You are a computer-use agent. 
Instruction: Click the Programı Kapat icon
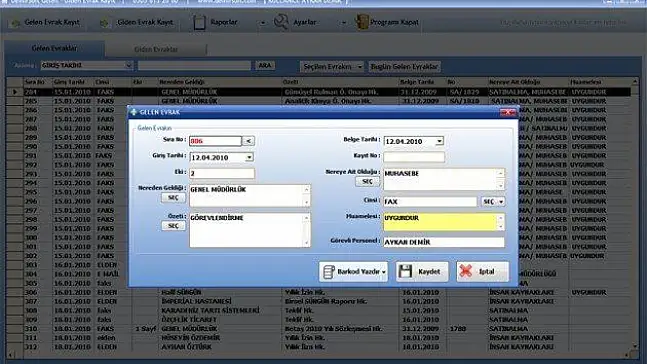pos(362,22)
